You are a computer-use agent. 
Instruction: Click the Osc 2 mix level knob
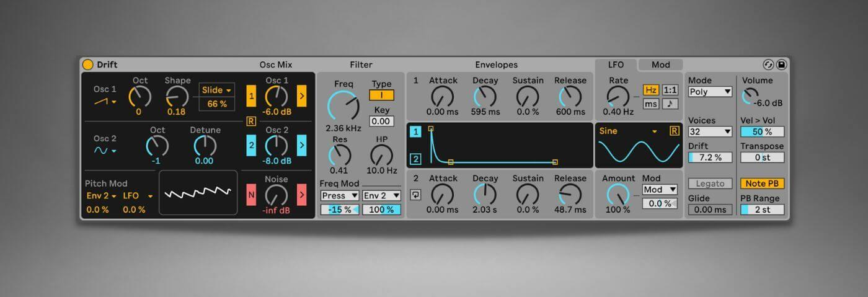pyautogui.click(x=277, y=146)
